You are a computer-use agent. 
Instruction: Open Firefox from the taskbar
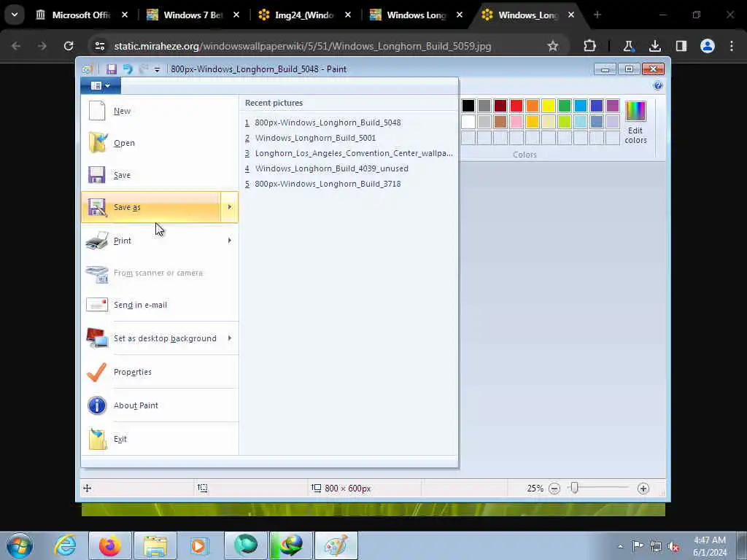coord(110,545)
